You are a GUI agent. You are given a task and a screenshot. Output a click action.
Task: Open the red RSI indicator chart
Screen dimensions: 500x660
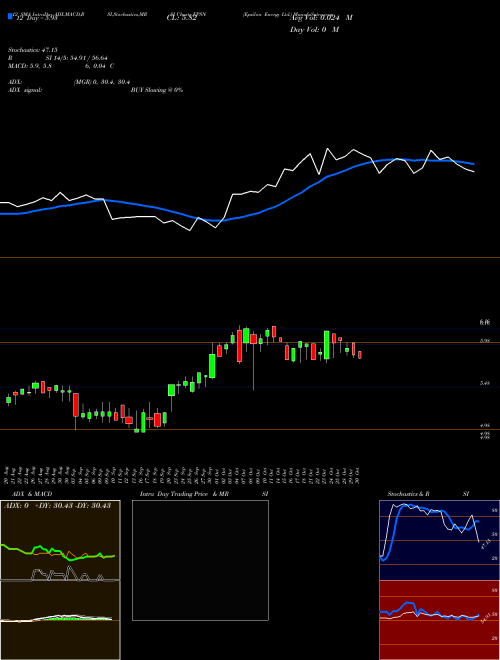click(x=439, y=620)
